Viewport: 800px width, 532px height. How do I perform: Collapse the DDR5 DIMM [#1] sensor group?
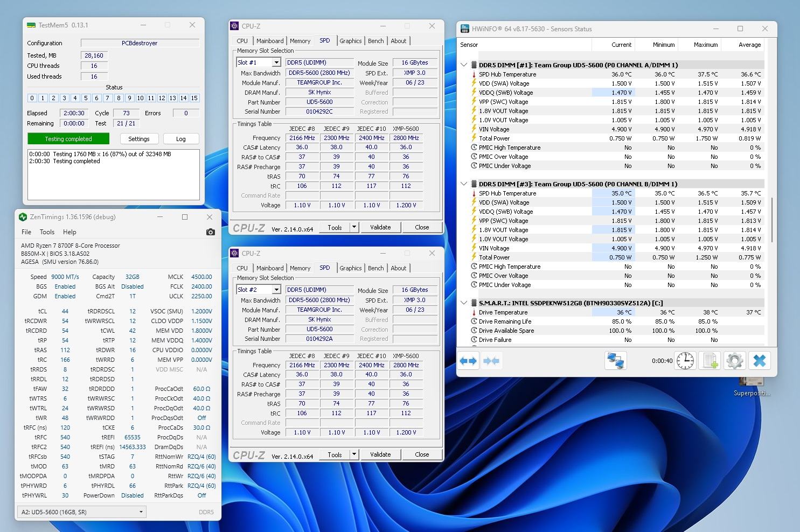coord(464,65)
